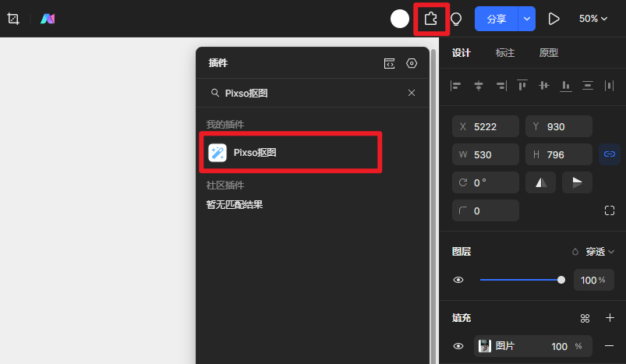Click the fill opacity value 100
This screenshot has width=626, height=364.
559,346
